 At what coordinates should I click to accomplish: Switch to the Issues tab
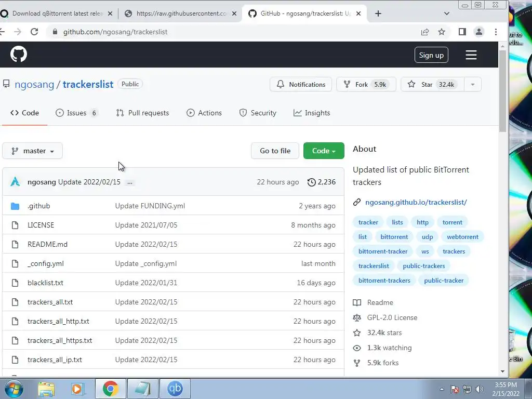pos(77,113)
